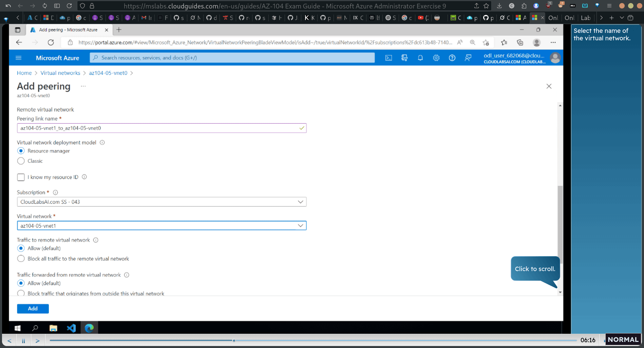644x348 pixels.
Task: Click the Azure search resources box
Action: tap(232, 58)
